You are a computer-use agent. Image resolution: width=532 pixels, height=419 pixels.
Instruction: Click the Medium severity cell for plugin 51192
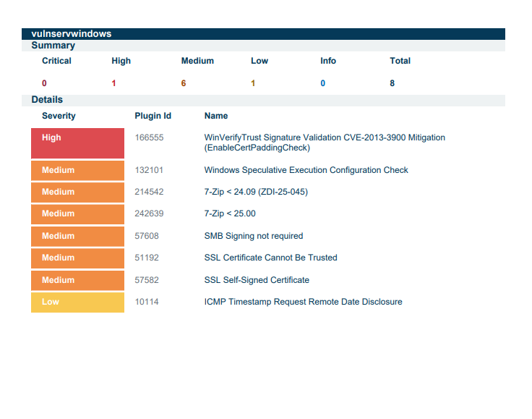pos(77,258)
